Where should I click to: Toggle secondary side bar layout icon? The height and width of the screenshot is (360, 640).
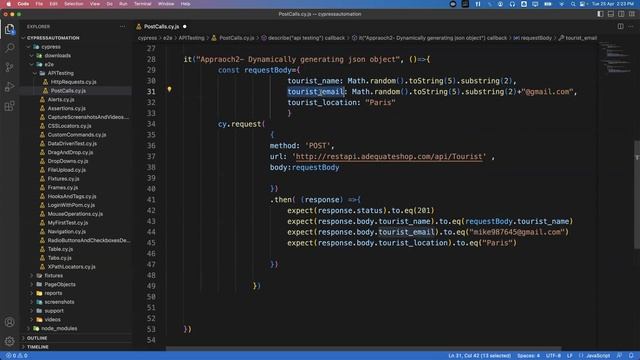pos(621,14)
